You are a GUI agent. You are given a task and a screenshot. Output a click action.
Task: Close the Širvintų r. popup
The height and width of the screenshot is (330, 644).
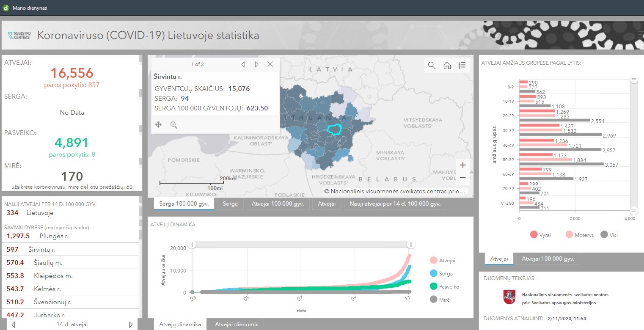(x=270, y=64)
